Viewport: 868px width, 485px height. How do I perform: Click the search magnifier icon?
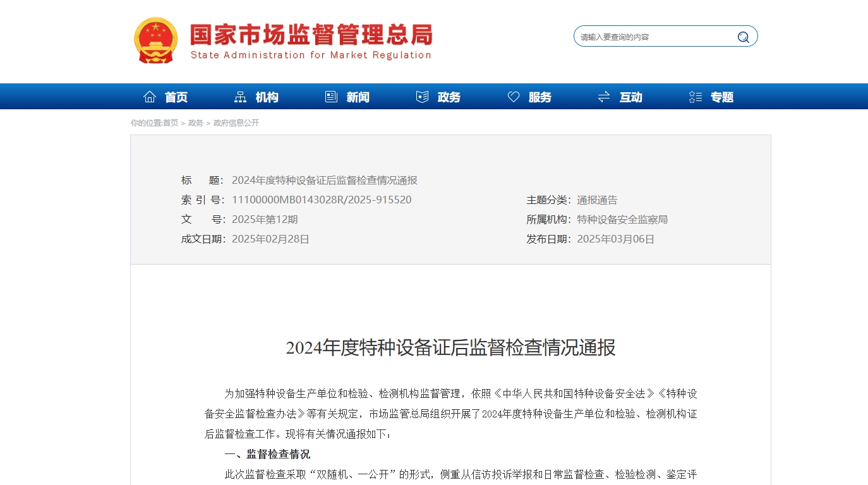click(x=743, y=37)
